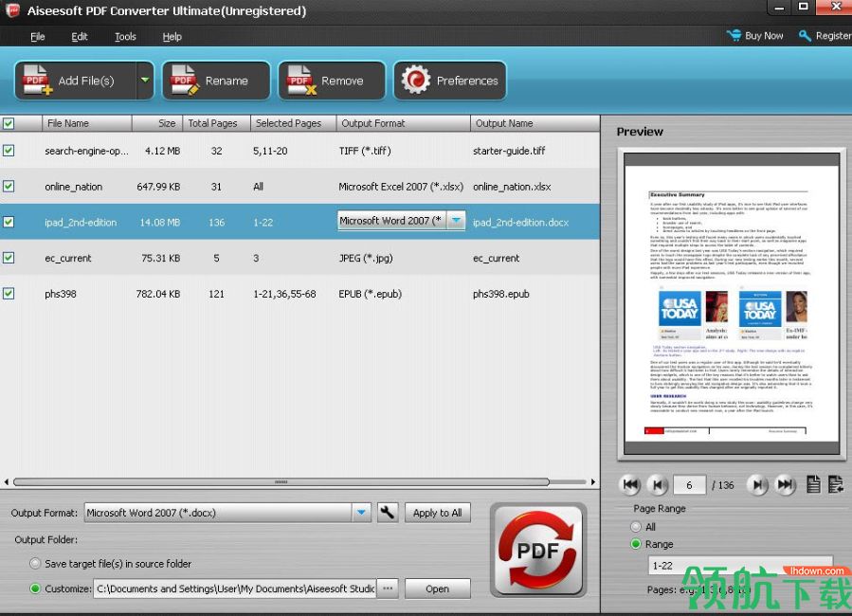Click the Rename PDF button

click(216, 81)
